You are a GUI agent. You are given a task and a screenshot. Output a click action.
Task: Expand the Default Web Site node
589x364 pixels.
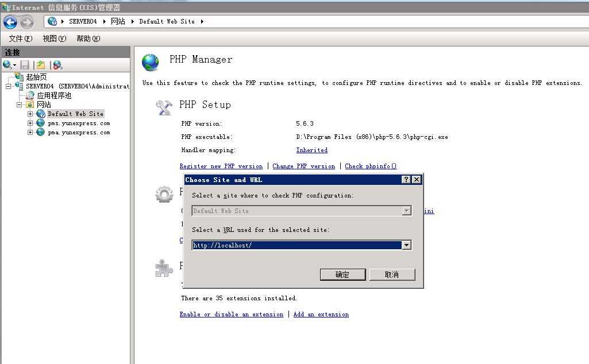30,114
